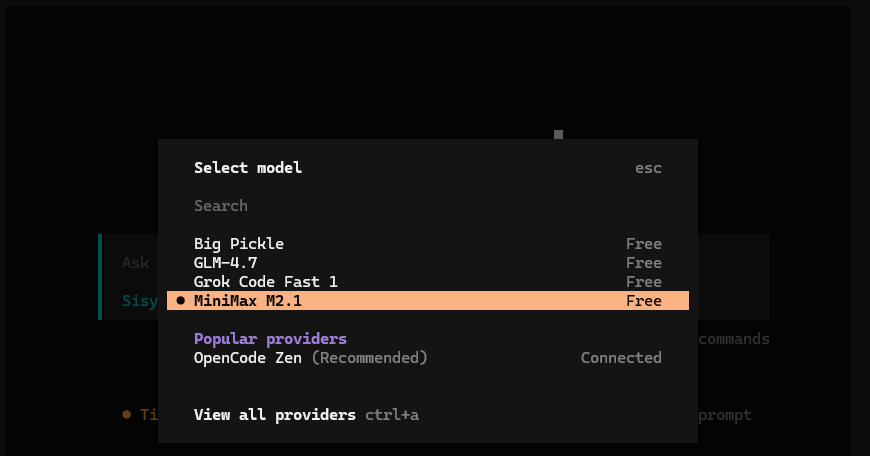870x456 pixels.
Task: Click the small gray square above dialog
Action: coord(558,134)
